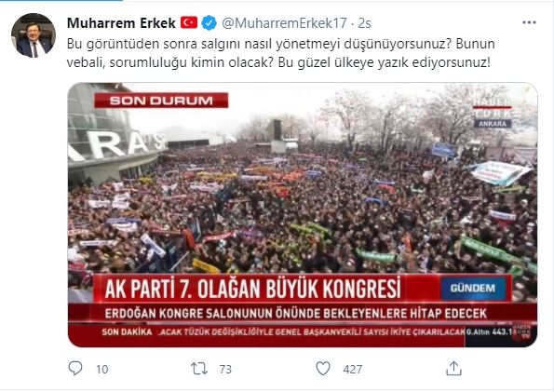This screenshot has width=554, height=392.
Task: Open the AK Parti kongresi crowd image
Action: pos(303,215)
